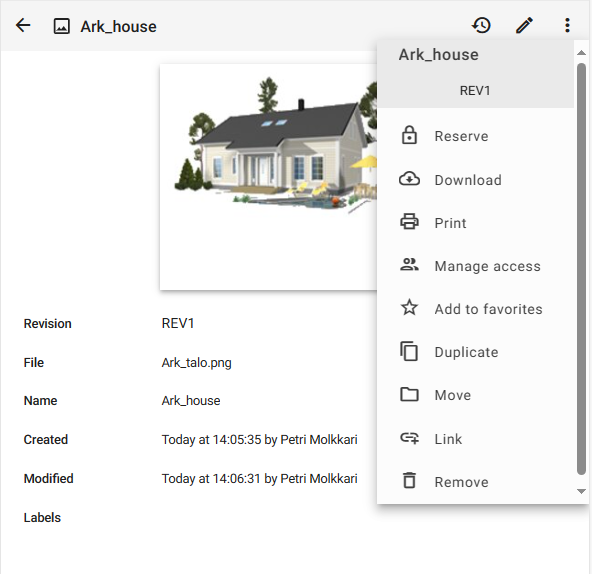Click the house preview thumbnail
Viewport: 592px width, 574px height.
point(268,177)
